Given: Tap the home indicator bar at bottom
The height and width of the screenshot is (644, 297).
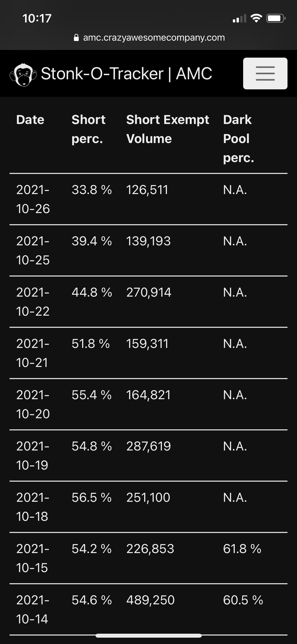Looking at the screenshot, I should pos(148,636).
